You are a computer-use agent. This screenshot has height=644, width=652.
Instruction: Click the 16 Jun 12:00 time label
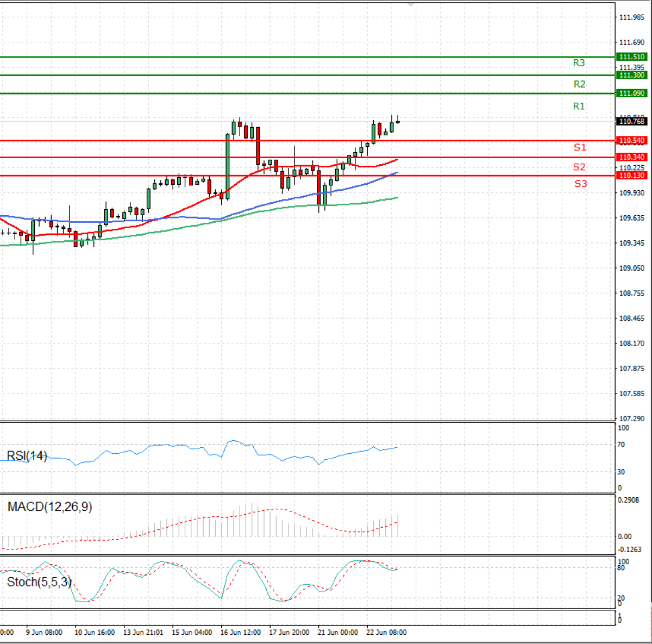click(x=240, y=632)
